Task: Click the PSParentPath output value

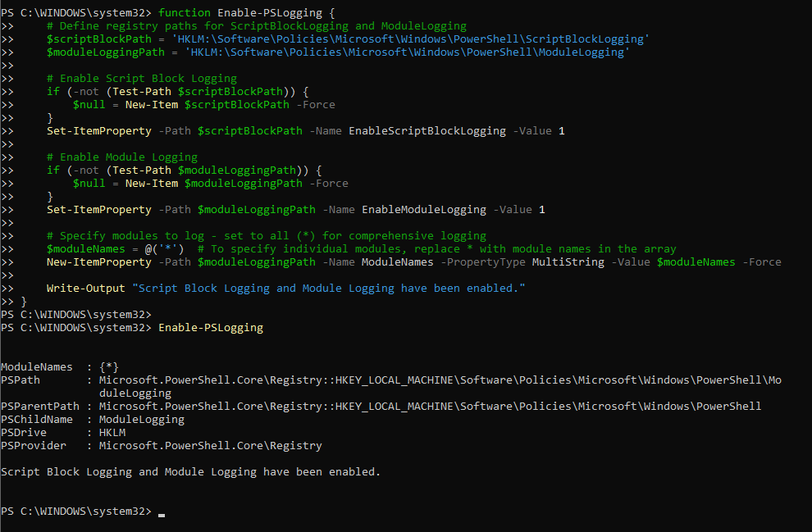Action: 430,407
